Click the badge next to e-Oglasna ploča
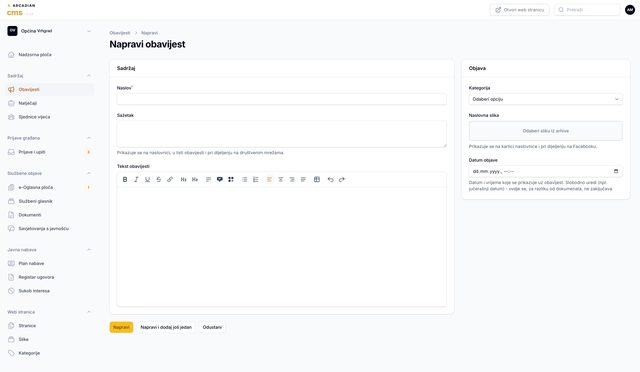 pyautogui.click(x=89, y=187)
